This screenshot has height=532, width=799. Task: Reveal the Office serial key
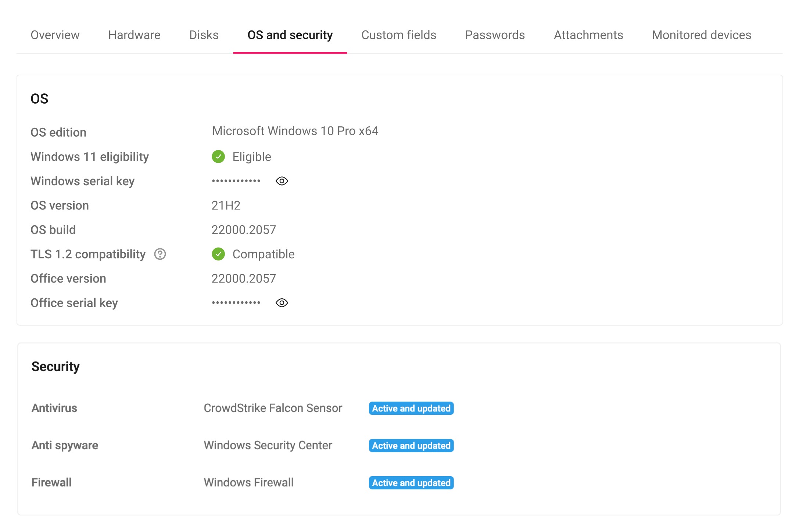(282, 302)
